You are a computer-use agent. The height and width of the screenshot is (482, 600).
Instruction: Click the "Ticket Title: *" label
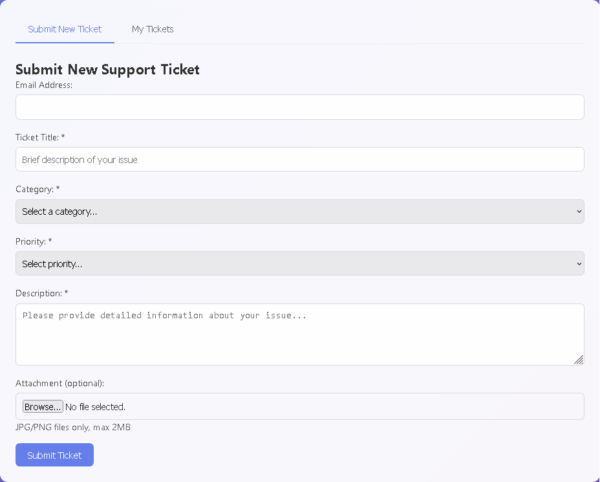pos(40,137)
